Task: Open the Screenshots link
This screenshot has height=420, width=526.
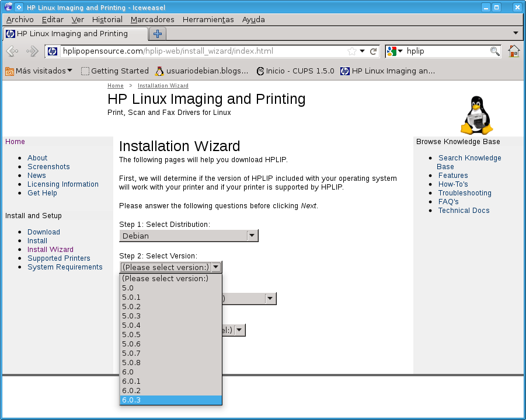Action: point(48,167)
